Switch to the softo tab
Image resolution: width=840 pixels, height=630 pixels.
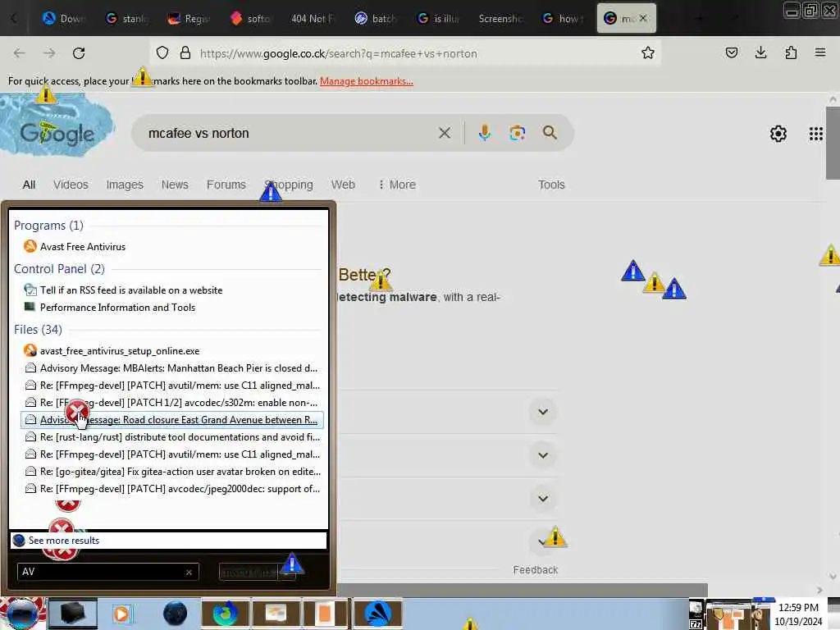pyautogui.click(x=251, y=19)
